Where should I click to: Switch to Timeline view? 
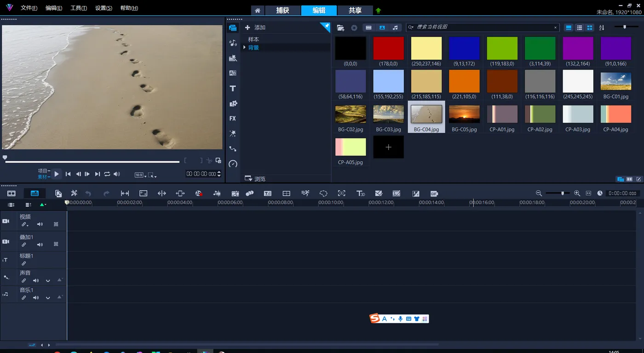(x=34, y=193)
